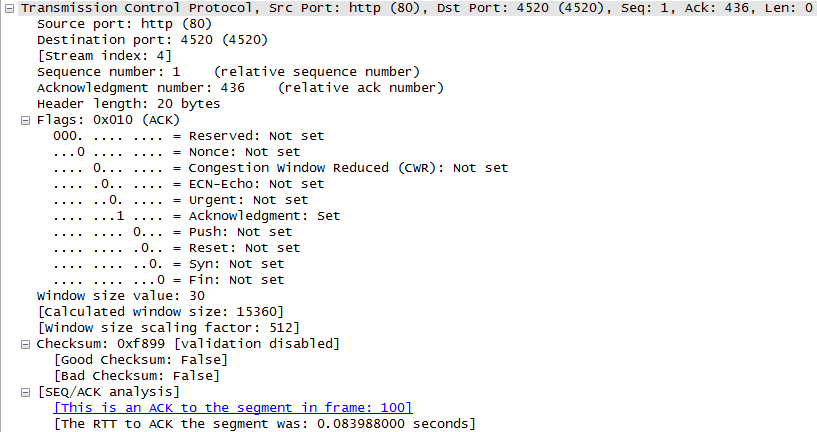Select the Acknowledgment: Set flag line
Screen dimensions: 817x432
pos(196,216)
